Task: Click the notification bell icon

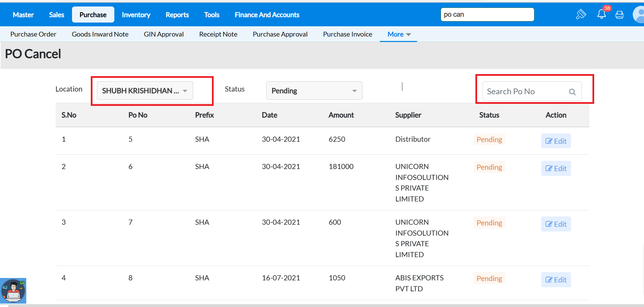Action: tap(601, 14)
